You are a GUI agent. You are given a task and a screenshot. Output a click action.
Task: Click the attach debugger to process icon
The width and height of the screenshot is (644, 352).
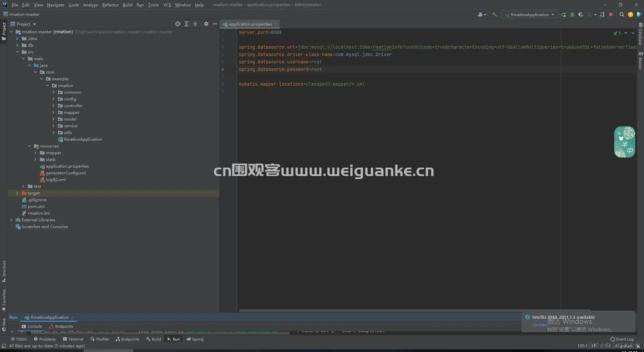coord(602,14)
